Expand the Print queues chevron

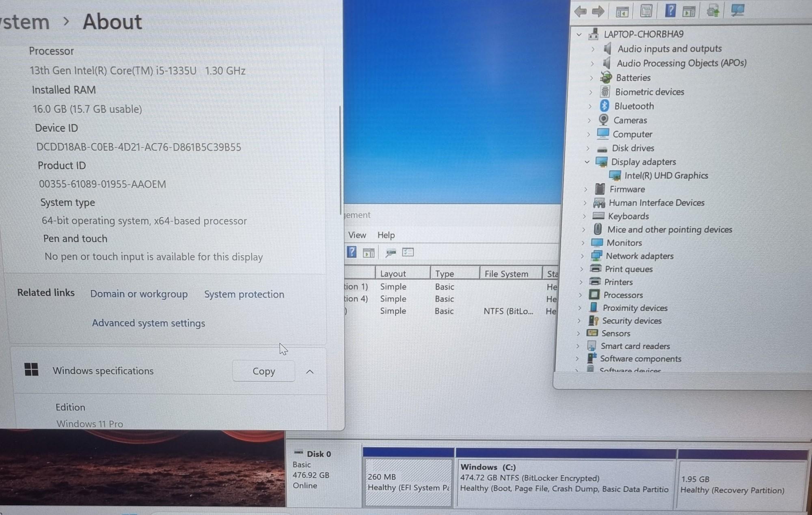point(581,269)
